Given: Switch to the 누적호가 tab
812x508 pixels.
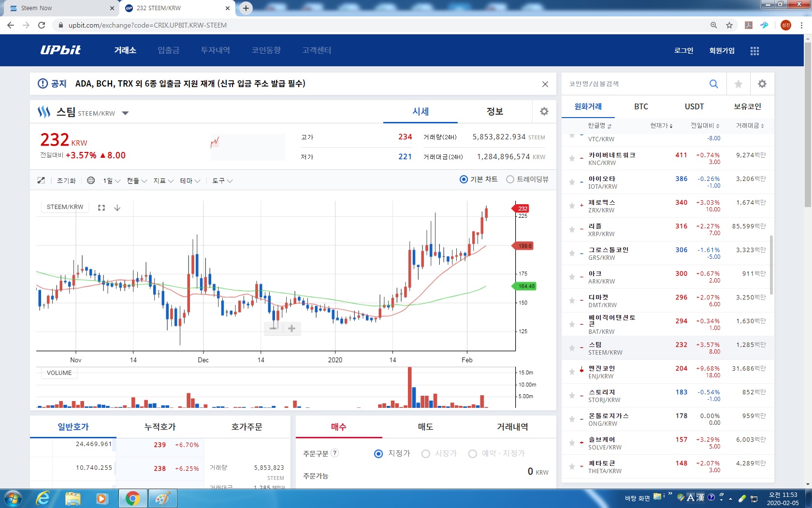Looking at the screenshot, I should (x=160, y=427).
